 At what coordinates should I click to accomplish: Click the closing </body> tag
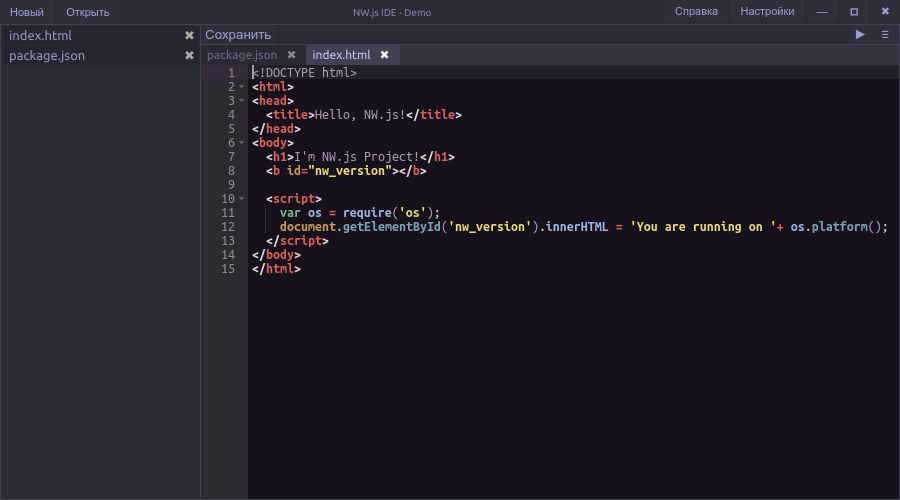tap(276, 255)
